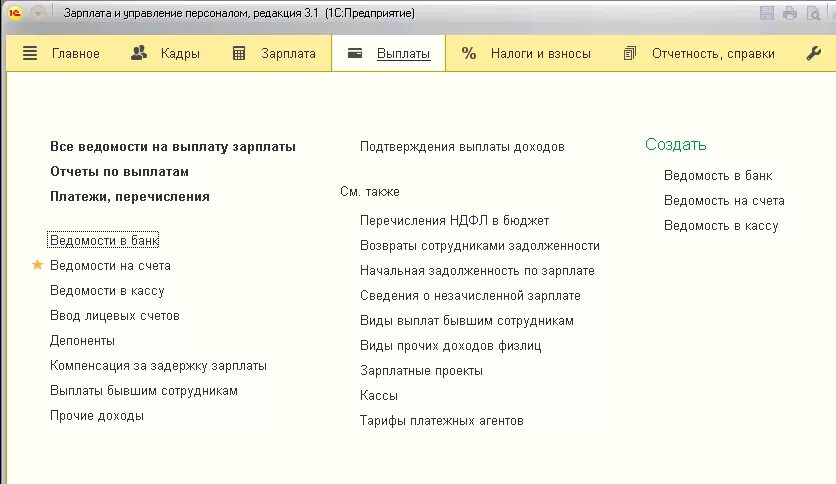This screenshot has width=836, height=484.
Task: Open Кассы
Action: point(379,396)
